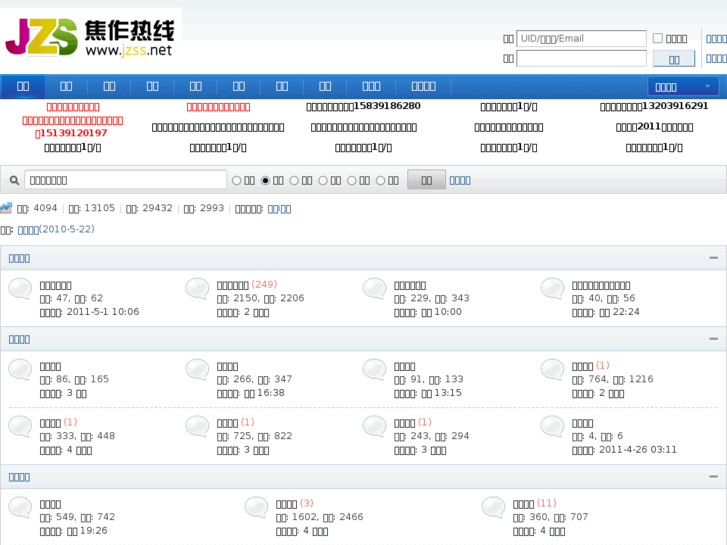
Task: Open the link dated (2010-5-22)
Action: click(x=56, y=230)
